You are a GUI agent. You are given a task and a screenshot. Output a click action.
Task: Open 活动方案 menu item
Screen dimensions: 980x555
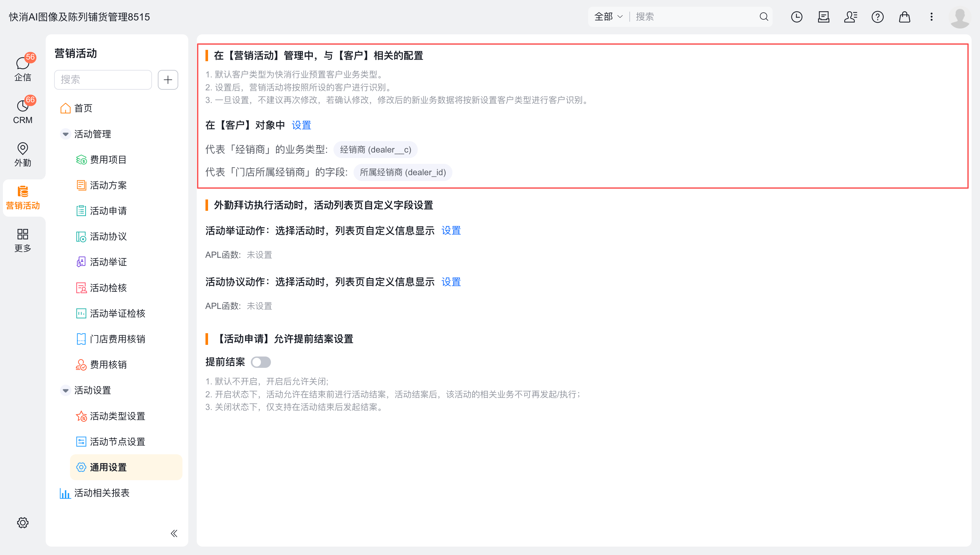pyautogui.click(x=101, y=185)
